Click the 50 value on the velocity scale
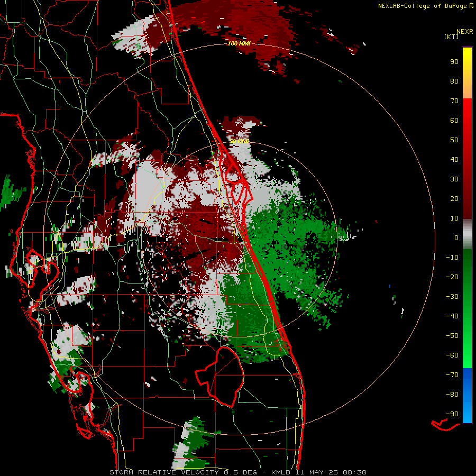Viewport: 476px width, 476px height. point(454,140)
